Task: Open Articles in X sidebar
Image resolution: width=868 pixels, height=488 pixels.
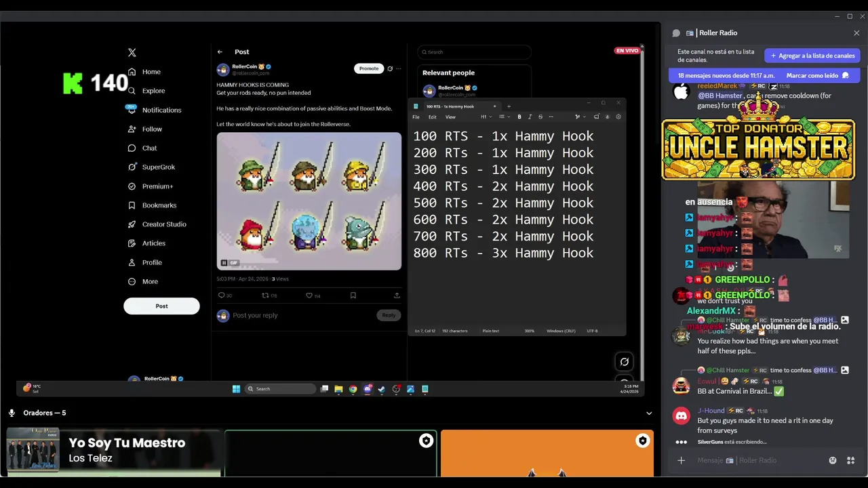Action: pos(146,243)
